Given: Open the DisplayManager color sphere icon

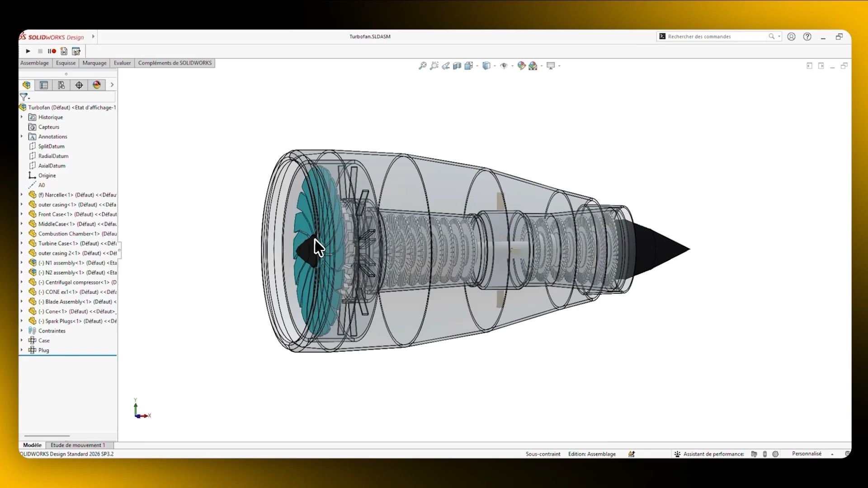Looking at the screenshot, I should pos(97,85).
